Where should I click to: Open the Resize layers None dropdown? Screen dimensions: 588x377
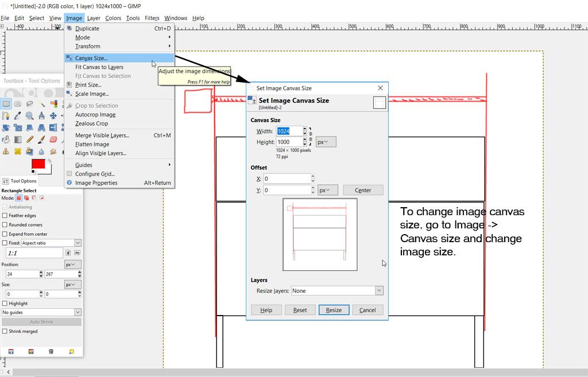(338, 291)
